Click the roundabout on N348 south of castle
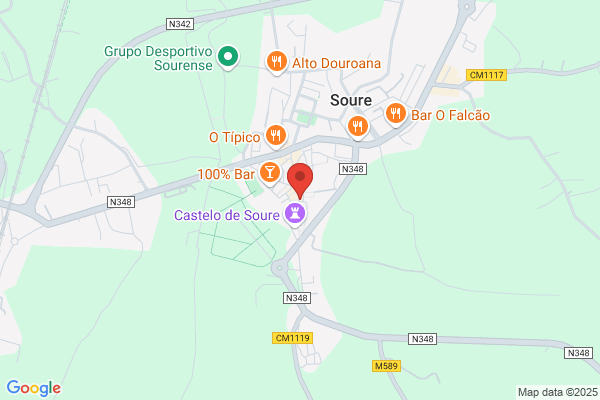This screenshot has width=600, height=400. 280,268
